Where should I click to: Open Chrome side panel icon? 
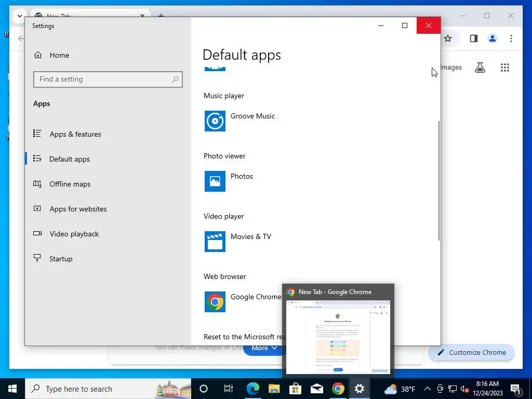click(474, 38)
